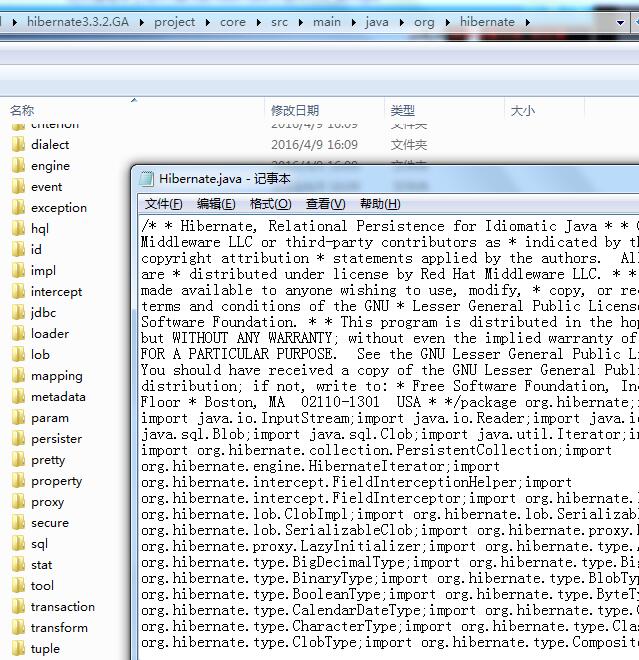The image size is (639, 660).
Task: Select the loader folder icon
Action: (18, 334)
